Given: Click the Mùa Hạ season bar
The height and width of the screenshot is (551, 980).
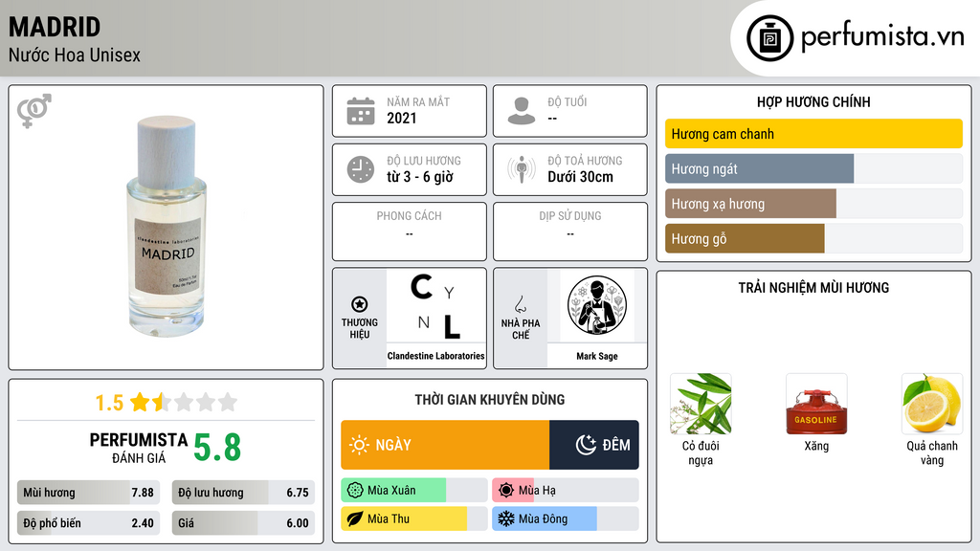Looking at the screenshot, I should click(565, 491).
